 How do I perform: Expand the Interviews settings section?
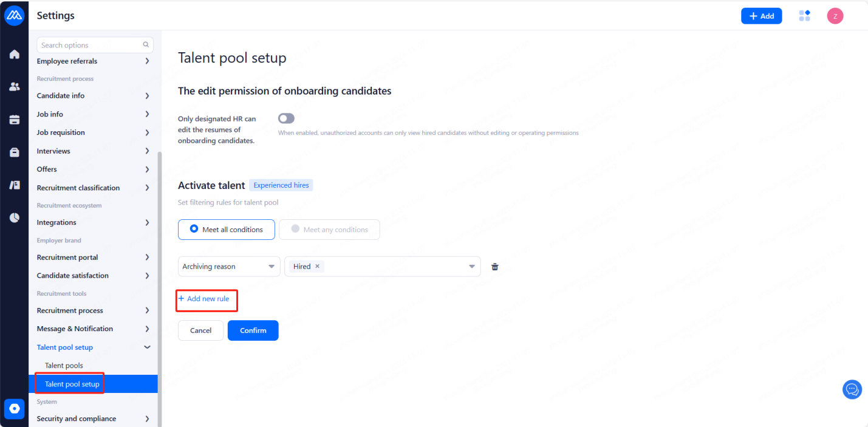point(94,151)
